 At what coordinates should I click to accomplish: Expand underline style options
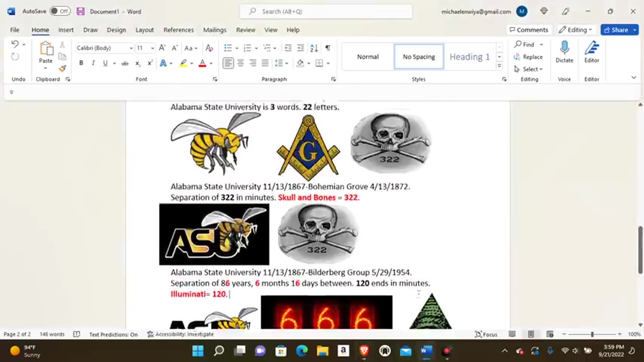click(114, 63)
